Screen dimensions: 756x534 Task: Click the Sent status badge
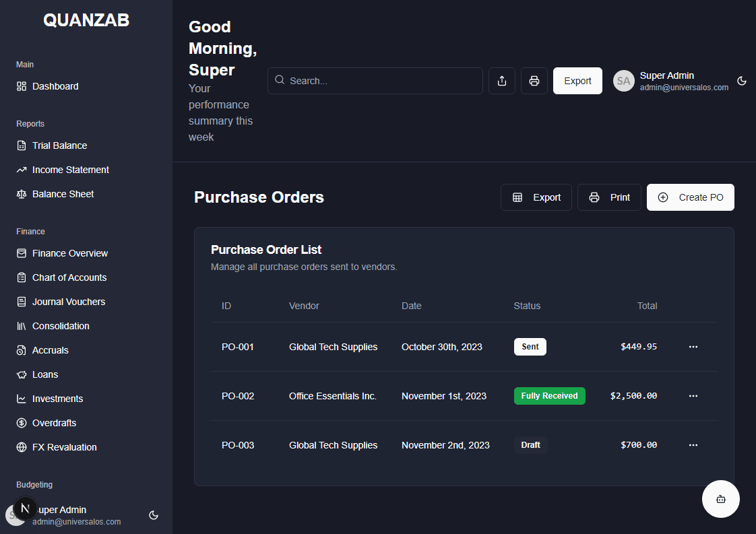pyautogui.click(x=530, y=347)
